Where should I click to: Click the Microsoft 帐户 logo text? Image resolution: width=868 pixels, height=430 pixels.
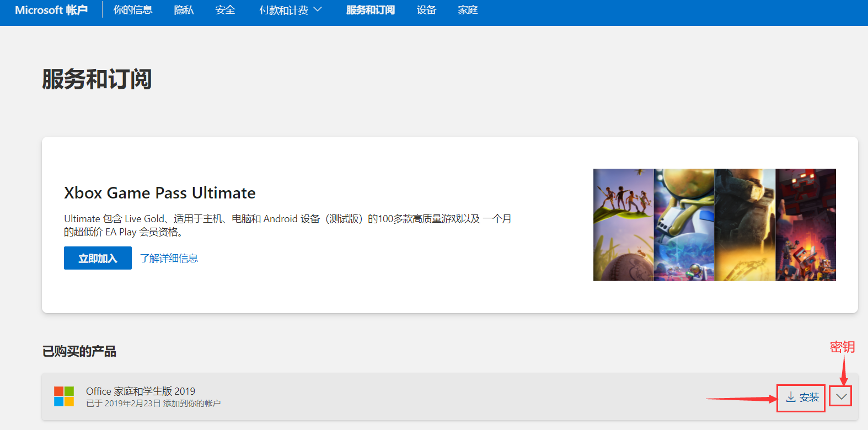51,10
